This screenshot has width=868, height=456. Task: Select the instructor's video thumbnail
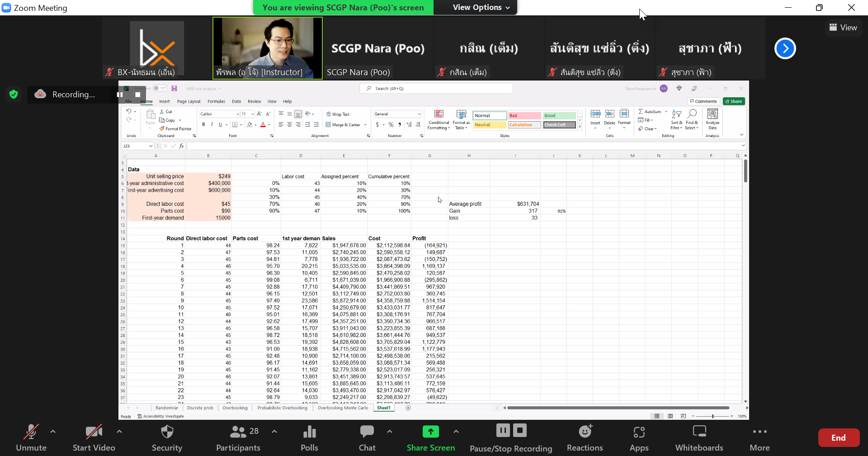(268, 48)
